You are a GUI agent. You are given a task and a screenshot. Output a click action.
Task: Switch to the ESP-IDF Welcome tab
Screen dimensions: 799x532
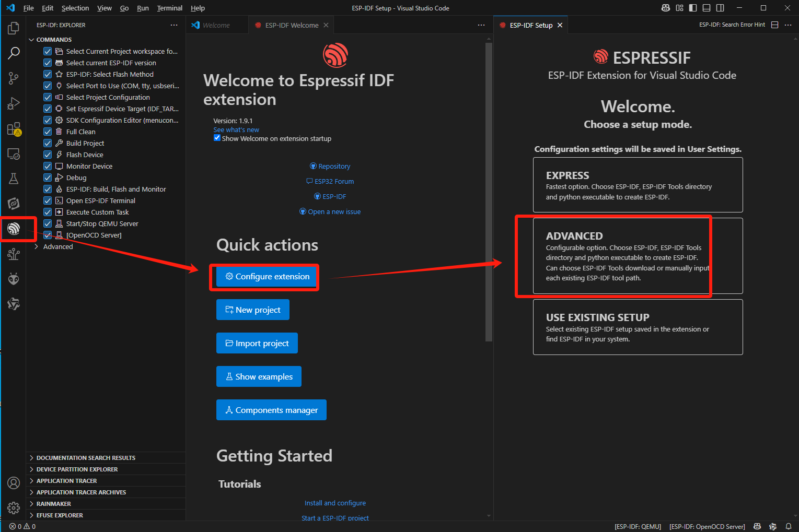point(291,25)
